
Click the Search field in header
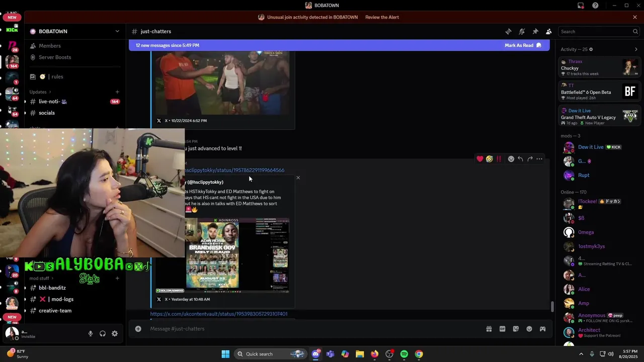599,31
